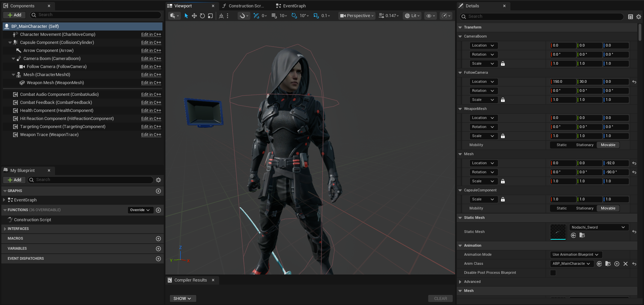The width and height of the screenshot is (644, 305).
Task: Choose the Move (translate) tool
Action: 194,16
